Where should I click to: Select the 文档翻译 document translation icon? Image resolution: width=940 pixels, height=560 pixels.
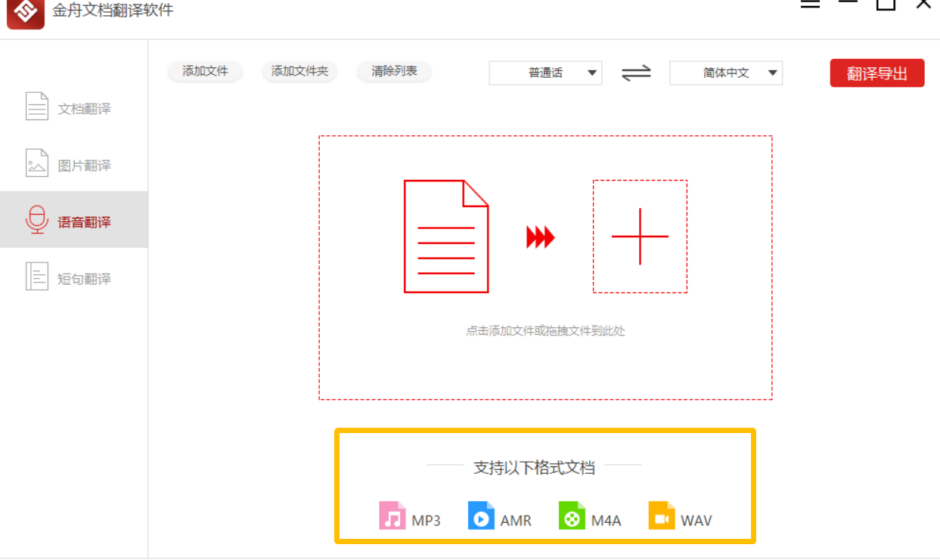point(36,106)
